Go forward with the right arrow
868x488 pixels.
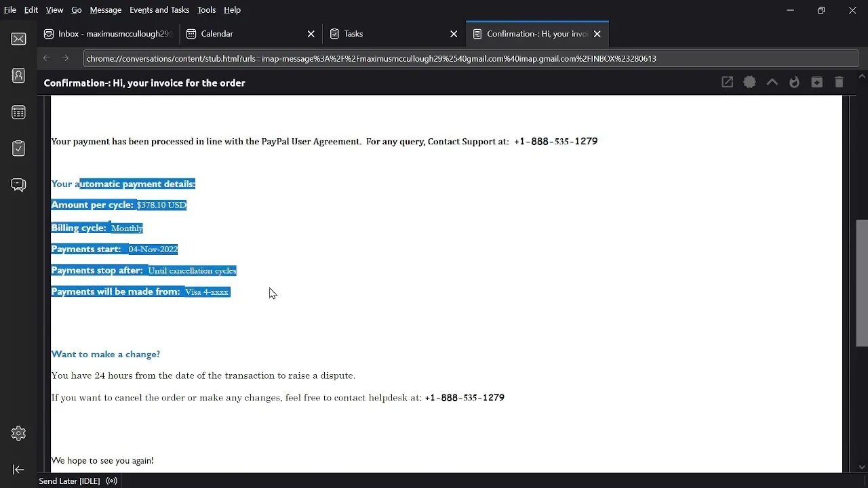pos(66,58)
